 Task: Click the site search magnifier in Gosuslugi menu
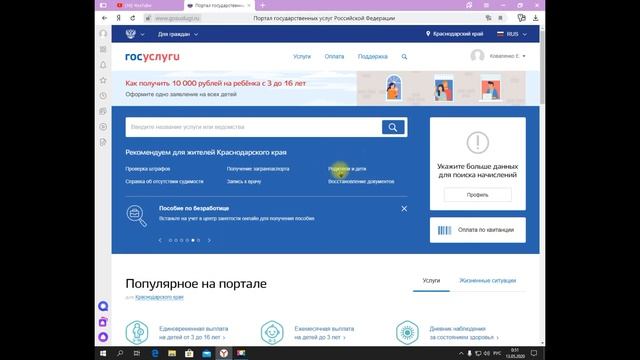[x=404, y=57]
